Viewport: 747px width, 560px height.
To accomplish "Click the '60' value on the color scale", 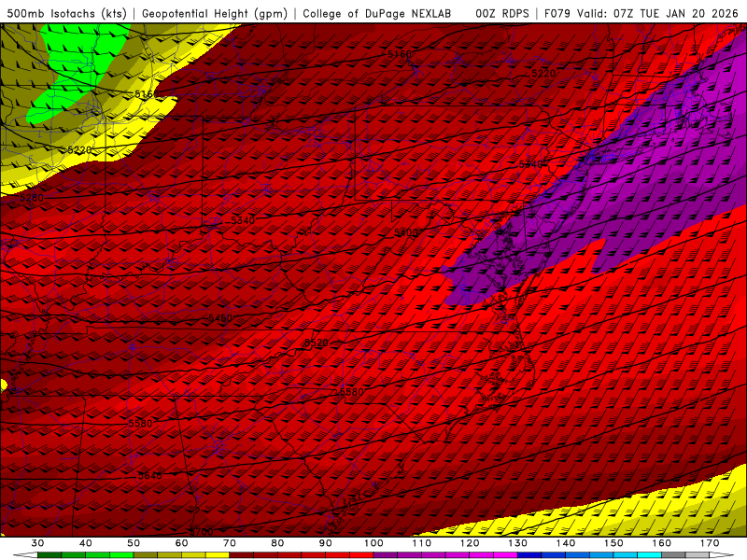I will click(181, 543).
